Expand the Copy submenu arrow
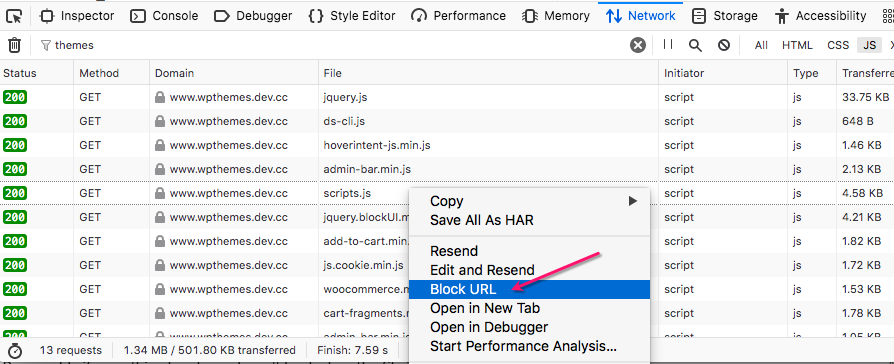Viewport: 894px width, 364px height. 632,201
